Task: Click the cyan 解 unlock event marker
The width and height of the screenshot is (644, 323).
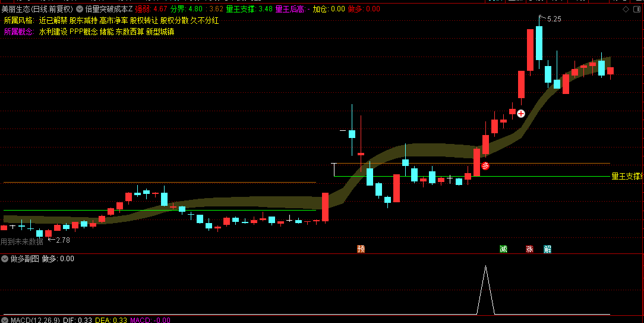Action: point(547,249)
